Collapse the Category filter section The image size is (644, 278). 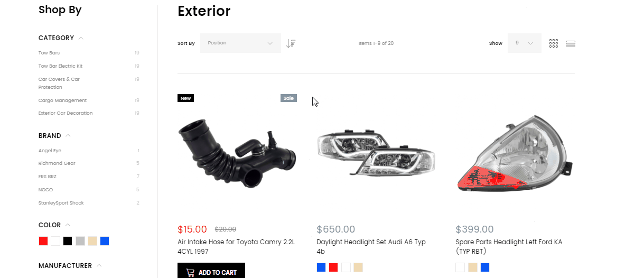click(81, 38)
